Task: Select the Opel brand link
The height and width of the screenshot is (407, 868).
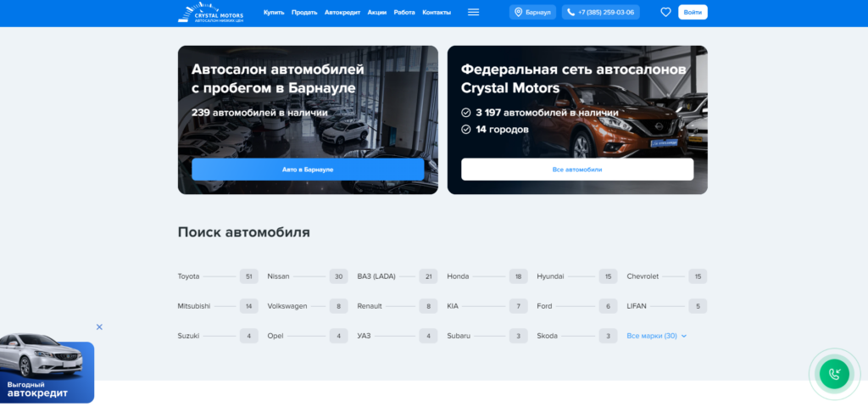Action: pyautogui.click(x=275, y=336)
